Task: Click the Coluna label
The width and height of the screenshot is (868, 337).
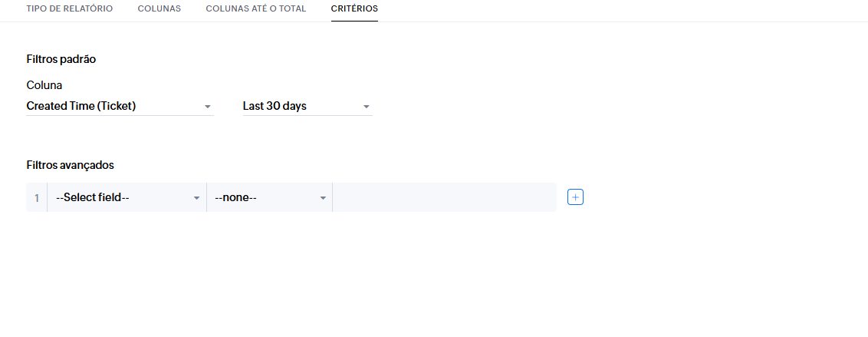Action: coord(44,85)
